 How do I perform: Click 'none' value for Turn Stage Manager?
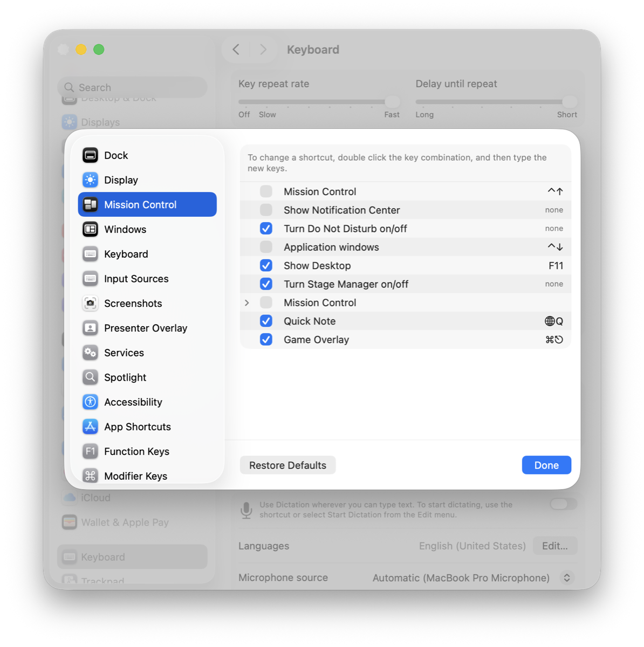(x=554, y=284)
